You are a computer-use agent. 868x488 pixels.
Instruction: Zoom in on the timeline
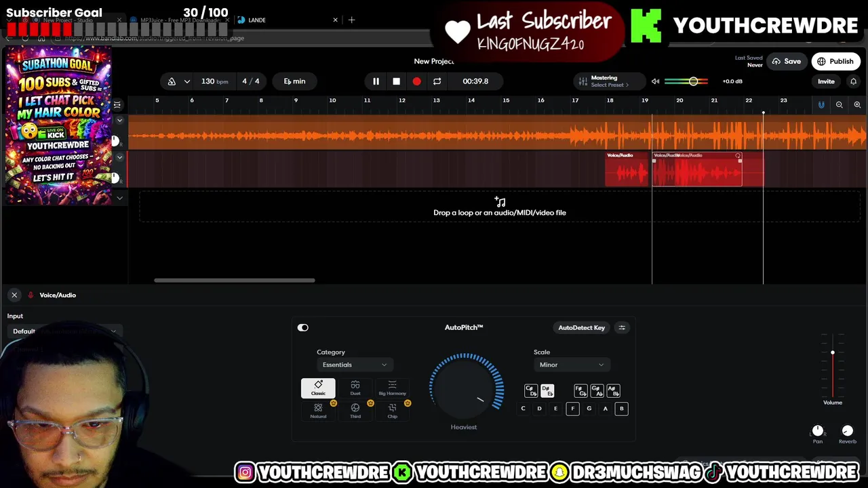[857, 104]
